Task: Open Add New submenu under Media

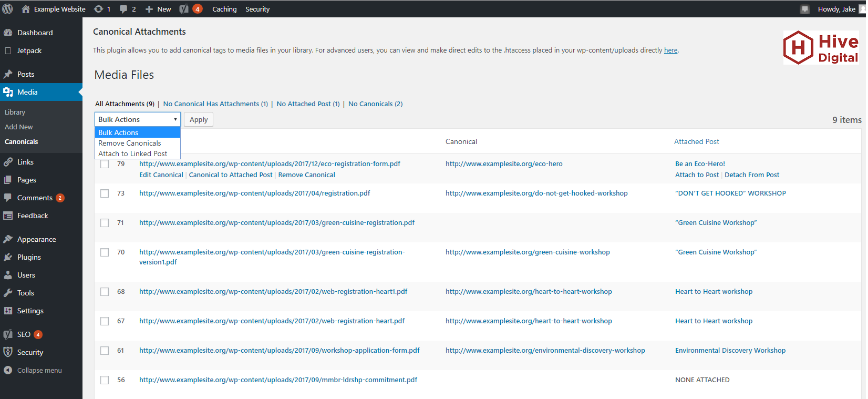Action: tap(18, 127)
